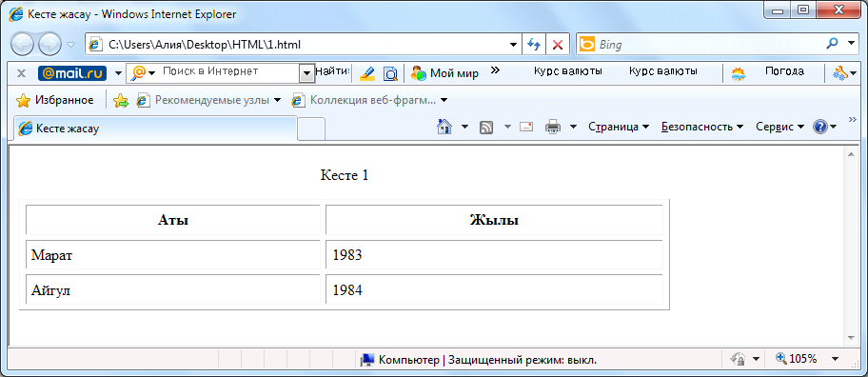This screenshot has height=377, width=868.
Task: Open the Print options dropdown arrow
Action: [574, 127]
